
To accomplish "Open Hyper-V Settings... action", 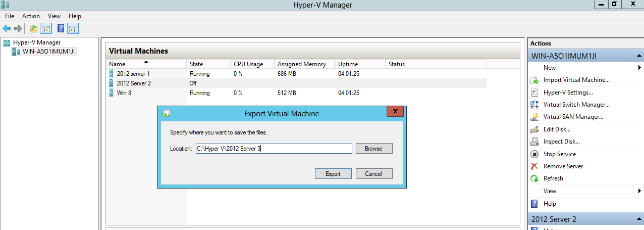I will pyautogui.click(x=568, y=93).
